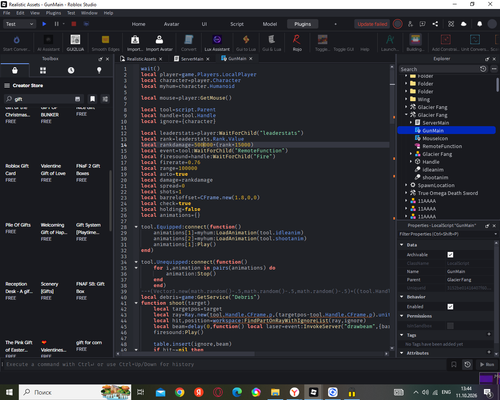Screen dimensions: 500x400
Task: Open the Model ribbon tab
Action: coord(270,24)
